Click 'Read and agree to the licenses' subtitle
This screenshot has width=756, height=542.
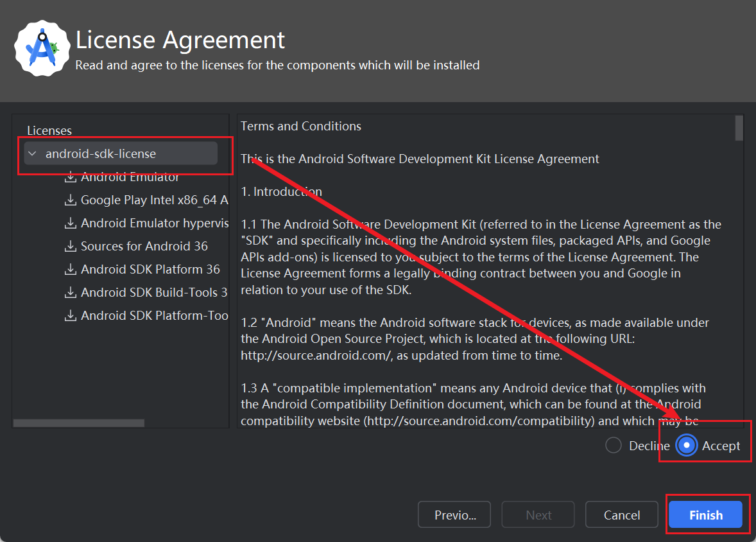coord(277,65)
